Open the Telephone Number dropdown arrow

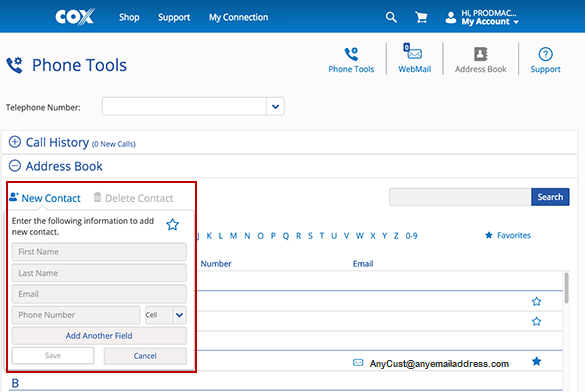[x=275, y=106]
